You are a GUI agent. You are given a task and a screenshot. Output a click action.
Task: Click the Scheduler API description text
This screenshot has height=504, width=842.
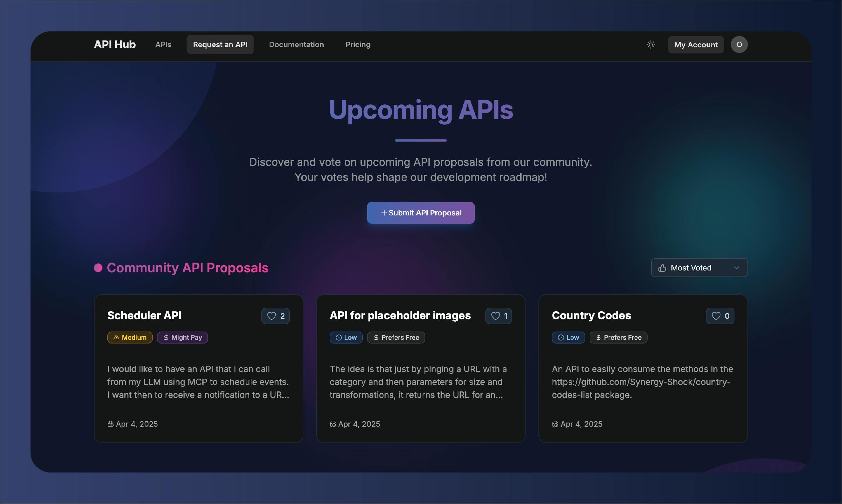pyautogui.click(x=198, y=382)
